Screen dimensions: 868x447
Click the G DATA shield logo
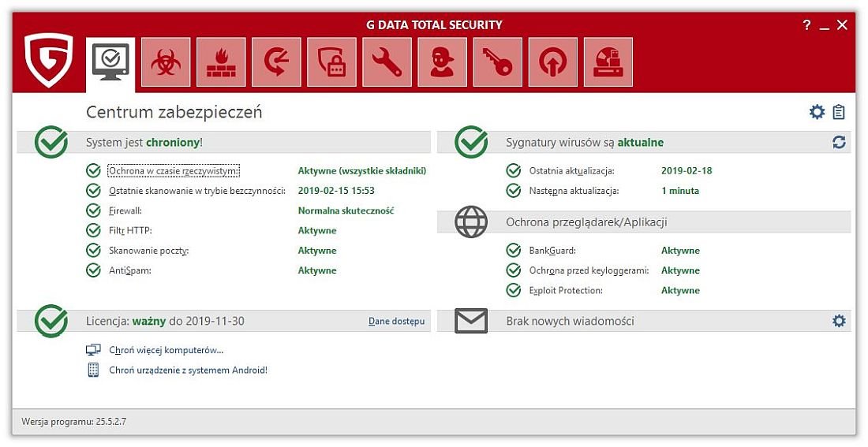[x=49, y=60]
